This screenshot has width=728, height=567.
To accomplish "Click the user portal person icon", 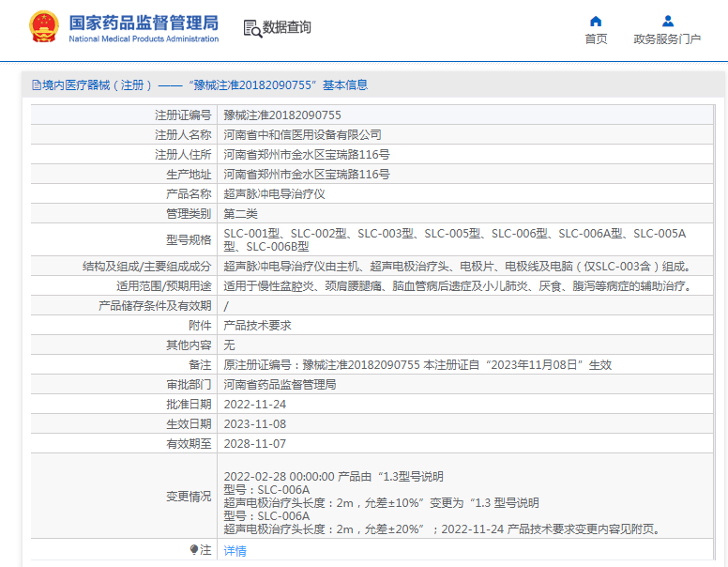I will point(668,21).
